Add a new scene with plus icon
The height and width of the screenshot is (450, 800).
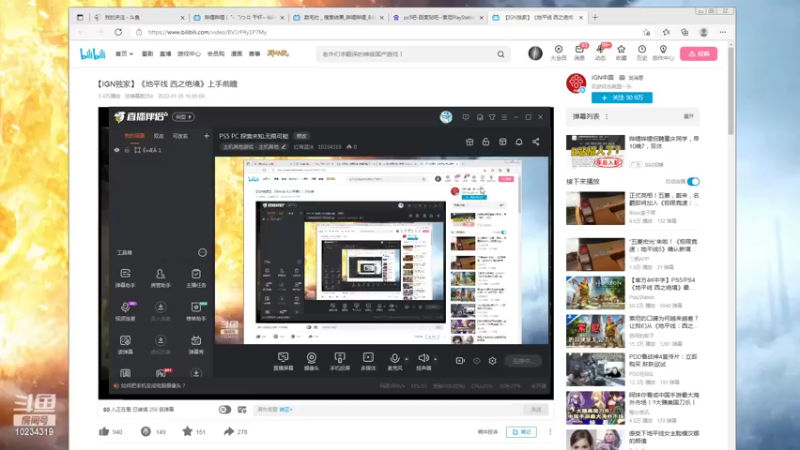tap(206, 136)
